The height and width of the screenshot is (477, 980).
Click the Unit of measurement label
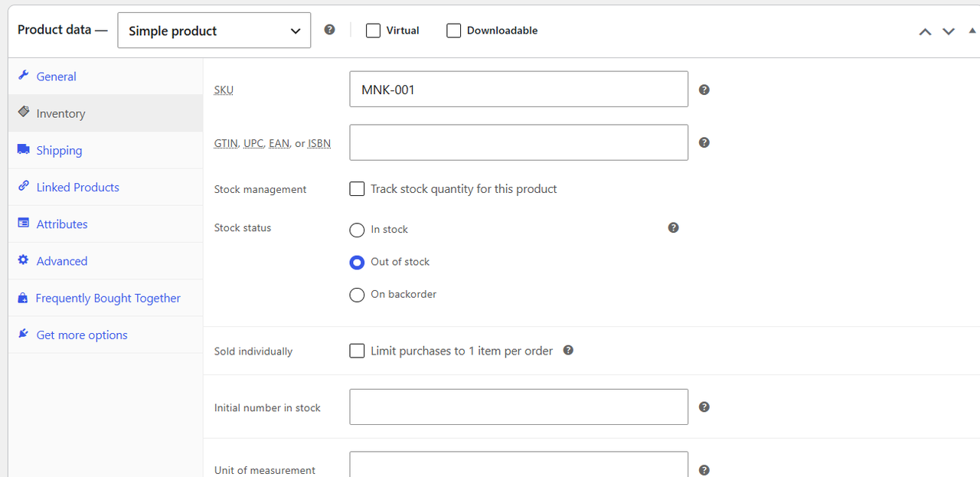tap(265, 470)
